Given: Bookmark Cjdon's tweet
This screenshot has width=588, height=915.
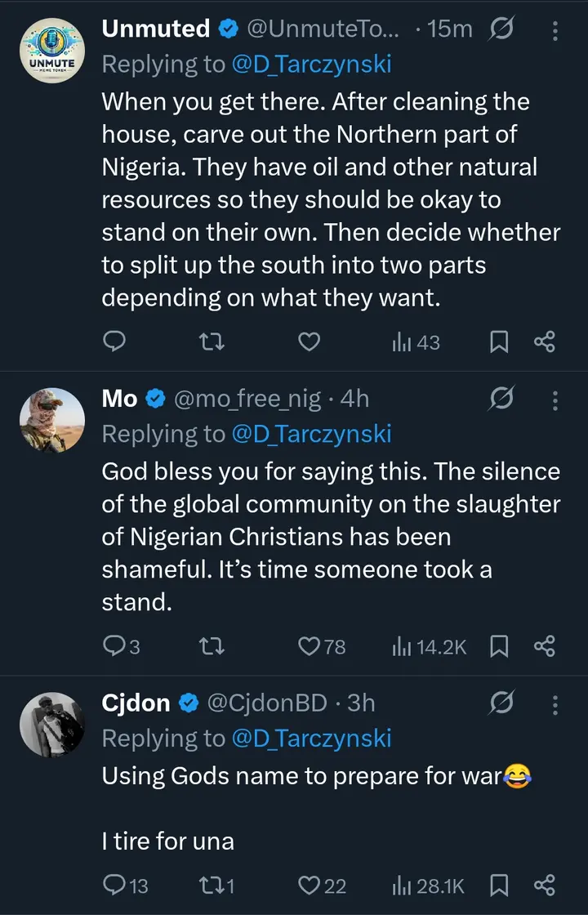Looking at the screenshot, I should pyautogui.click(x=499, y=885).
